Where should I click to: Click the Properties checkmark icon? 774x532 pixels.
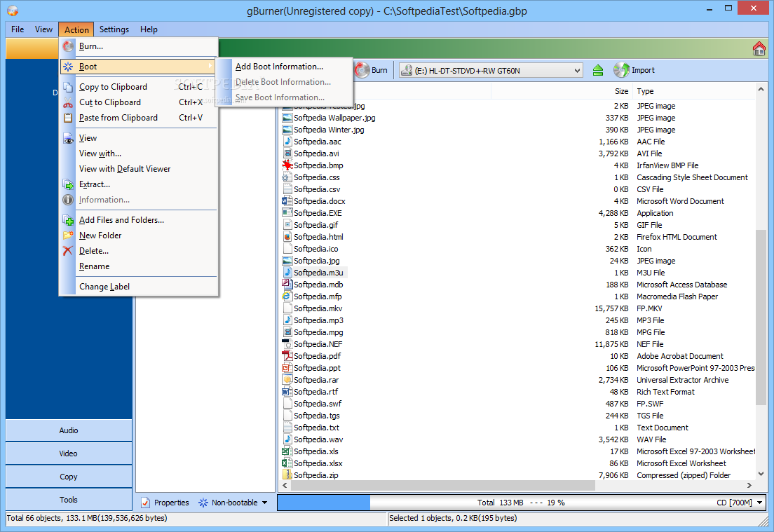[x=145, y=503]
